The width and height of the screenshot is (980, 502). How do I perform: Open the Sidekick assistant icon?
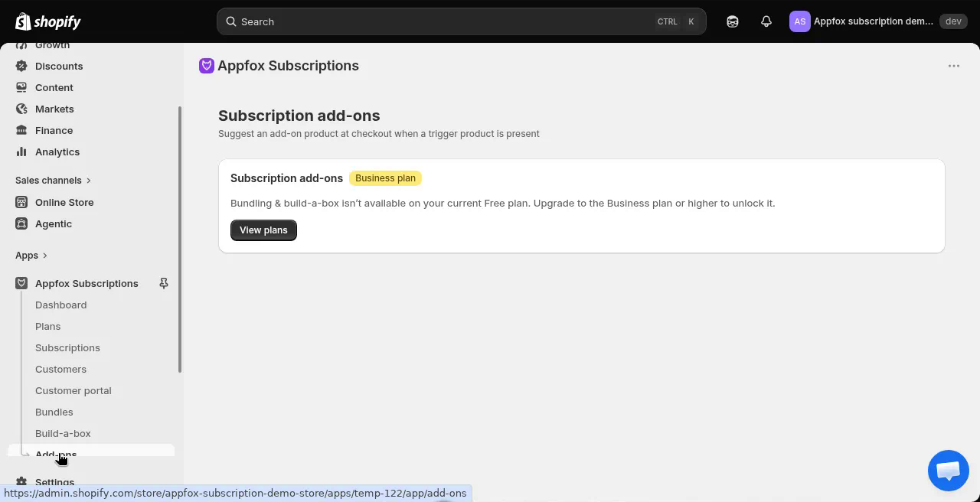(x=733, y=21)
